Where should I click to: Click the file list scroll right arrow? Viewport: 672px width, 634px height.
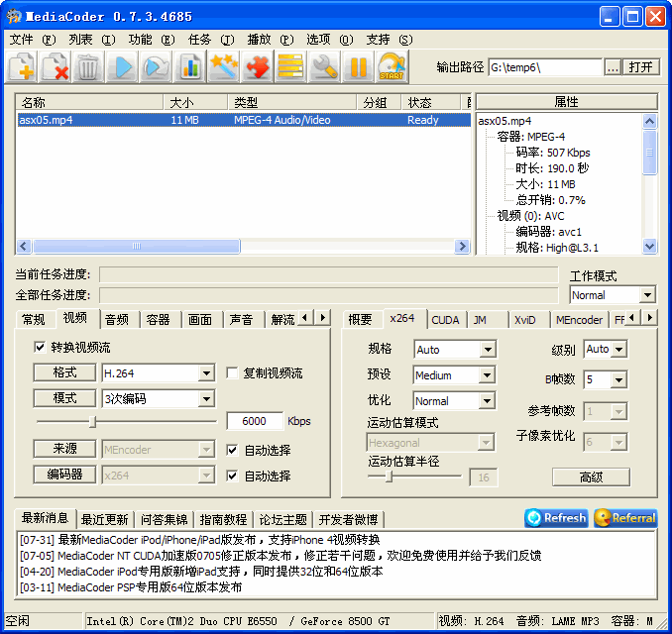point(462,247)
